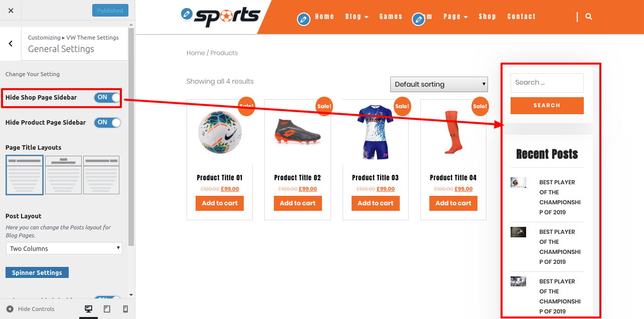Open the Shop menu item
Image resolution: width=644 pixels, height=319 pixels.
(487, 17)
